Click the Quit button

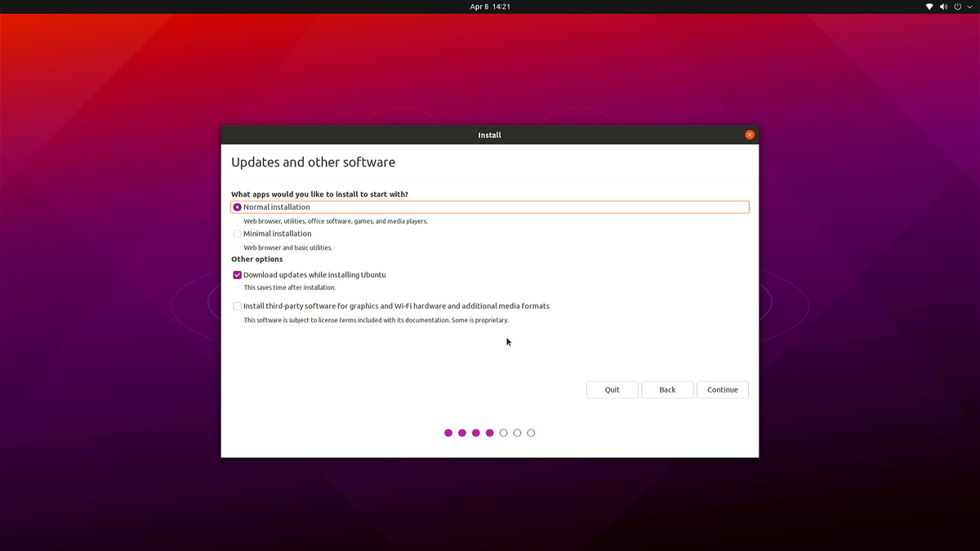612,389
